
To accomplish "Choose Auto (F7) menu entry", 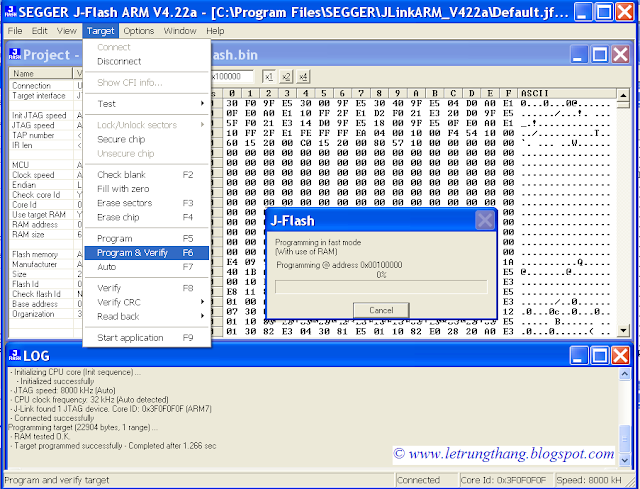I will 146,267.
